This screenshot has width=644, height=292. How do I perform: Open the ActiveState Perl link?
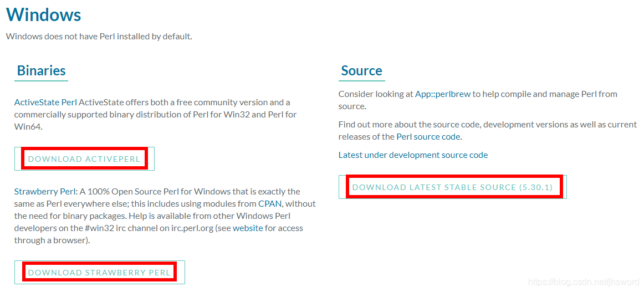(x=45, y=102)
